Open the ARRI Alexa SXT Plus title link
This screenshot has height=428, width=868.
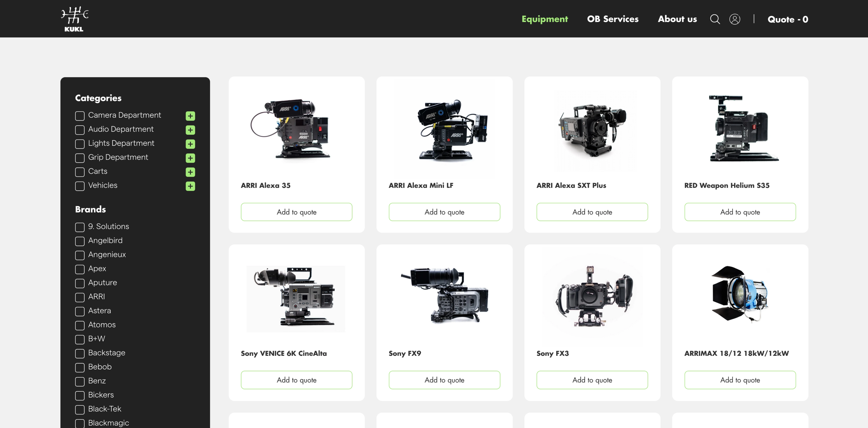pos(571,185)
